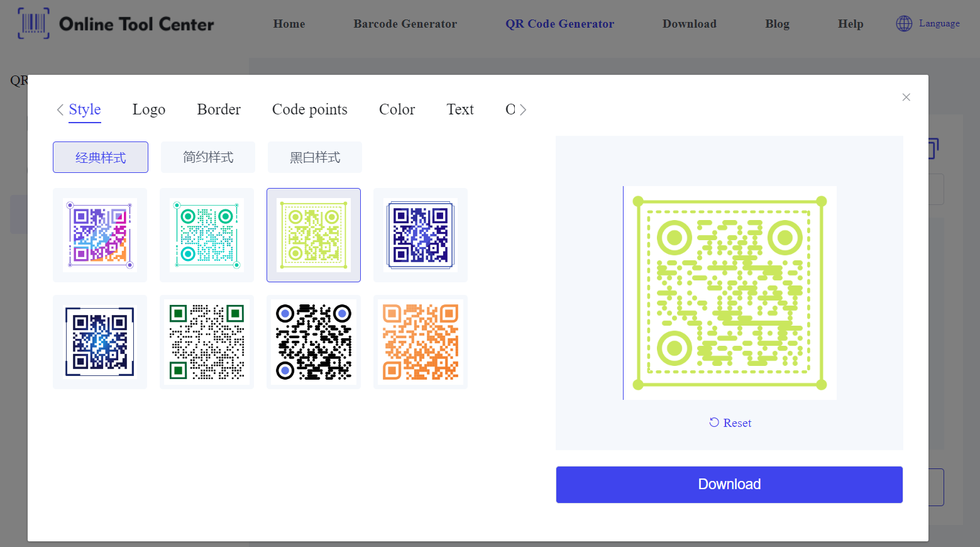Choose the orange QR style
The width and height of the screenshot is (980, 547).
click(421, 342)
